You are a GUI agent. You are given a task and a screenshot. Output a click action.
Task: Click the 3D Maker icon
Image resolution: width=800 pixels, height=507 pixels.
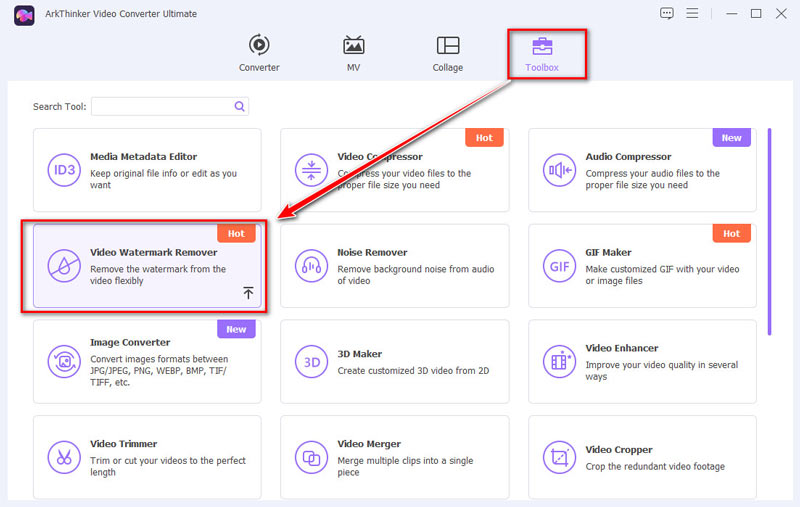[311, 362]
